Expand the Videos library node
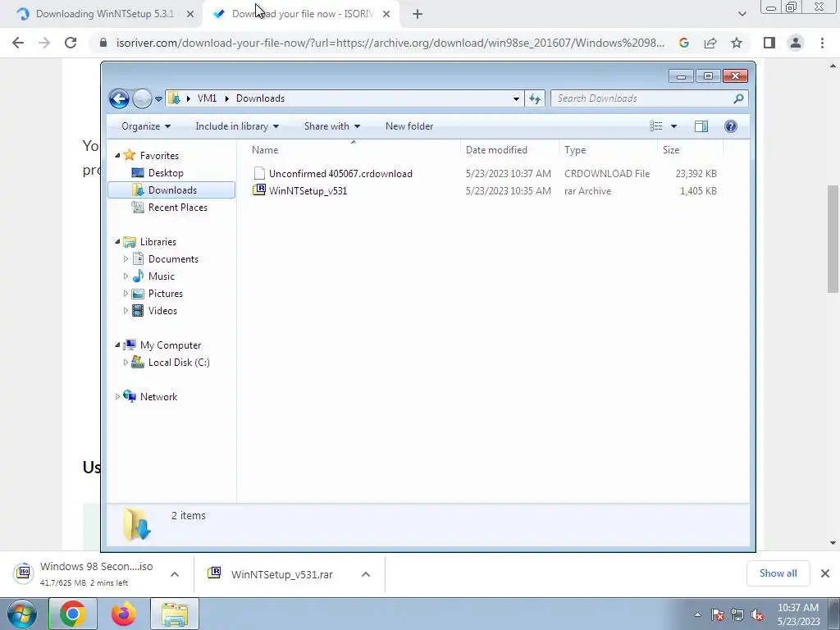Viewport: 840px width, 630px height. click(126, 311)
